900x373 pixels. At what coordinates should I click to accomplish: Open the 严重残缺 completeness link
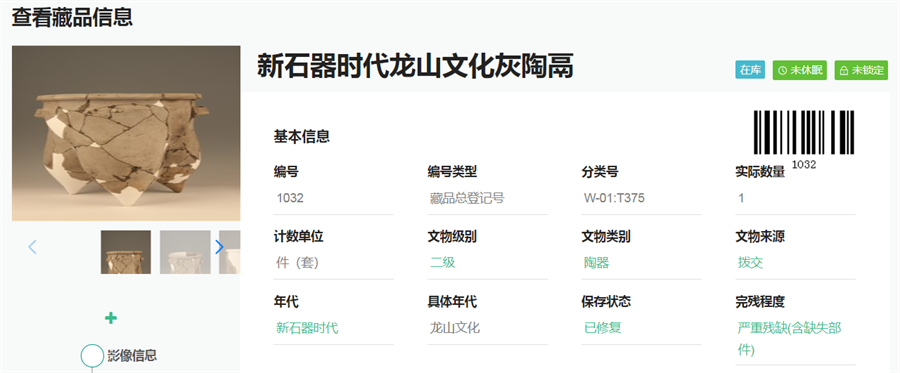click(x=790, y=339)
